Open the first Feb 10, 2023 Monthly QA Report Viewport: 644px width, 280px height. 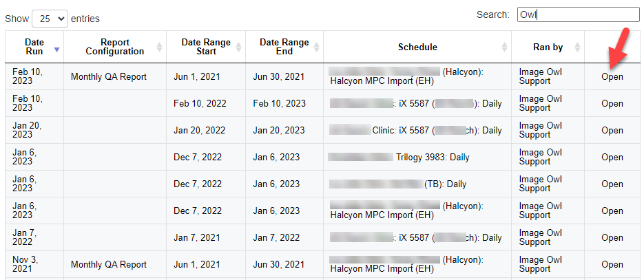click(x=612, y=77)
